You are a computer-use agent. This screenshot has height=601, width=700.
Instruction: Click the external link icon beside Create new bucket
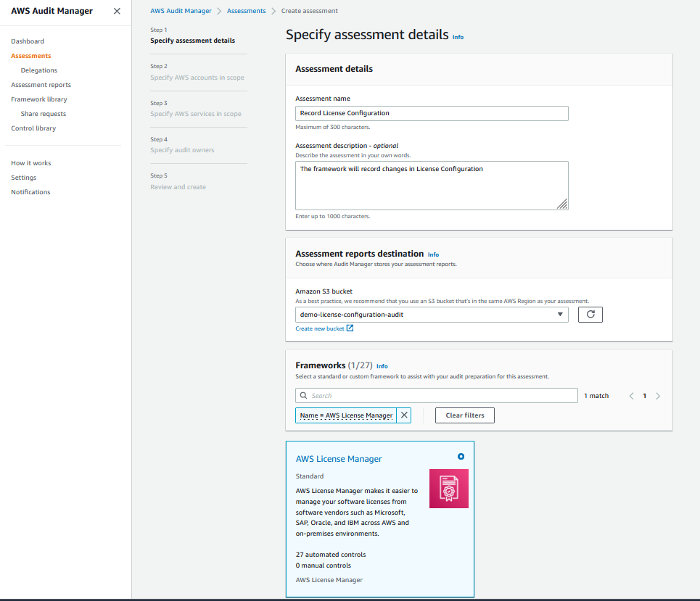[x=348, y=328]
